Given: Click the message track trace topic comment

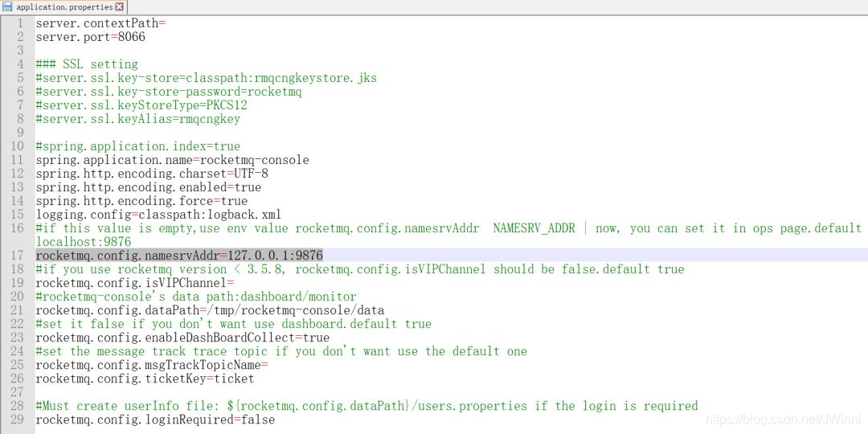Looking at the screenshot, I should pyautogui.click(x=281, y=351).
